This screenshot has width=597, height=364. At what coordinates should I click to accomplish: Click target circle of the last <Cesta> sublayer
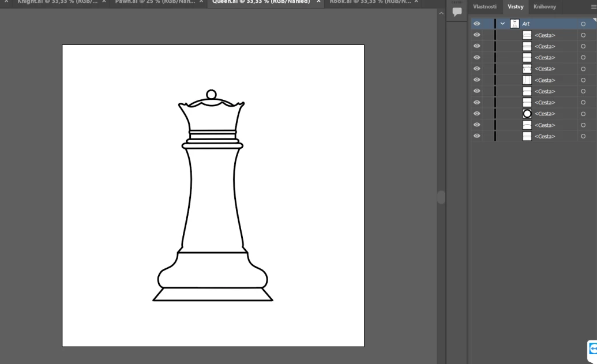coord(583,136)
